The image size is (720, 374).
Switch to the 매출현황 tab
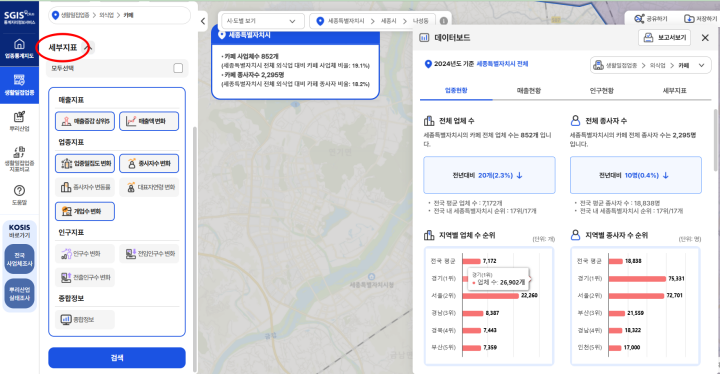click(x=529, y=91)
